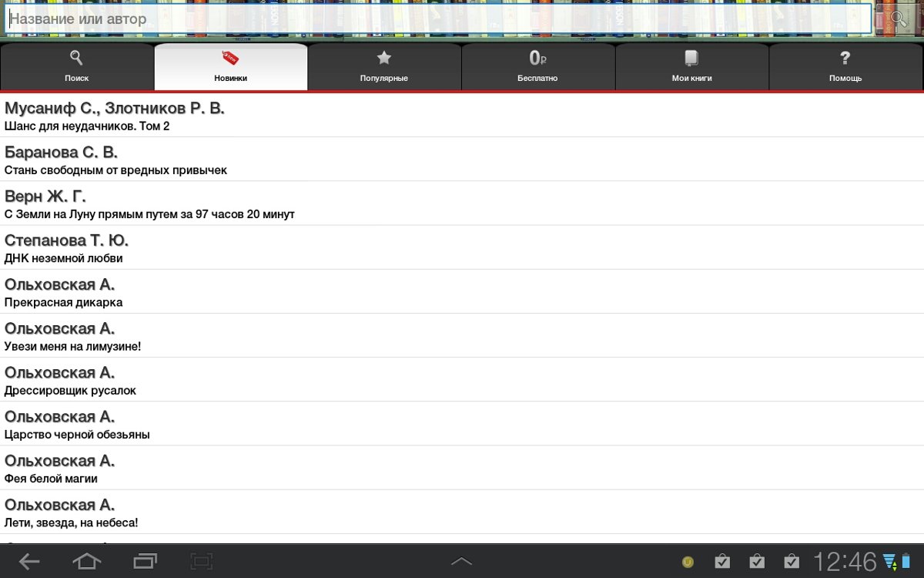
Task: Open the Мои книги tab
Action: (x=691, y=67)
